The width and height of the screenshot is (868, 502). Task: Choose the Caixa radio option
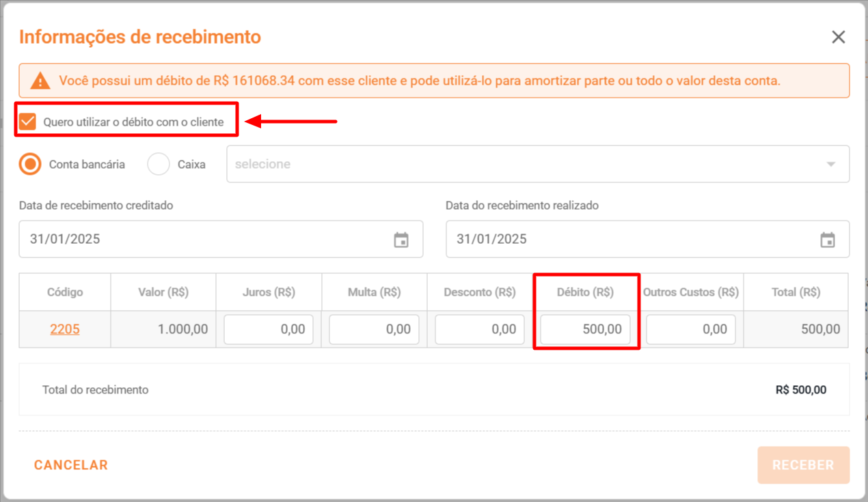[159, 164]
